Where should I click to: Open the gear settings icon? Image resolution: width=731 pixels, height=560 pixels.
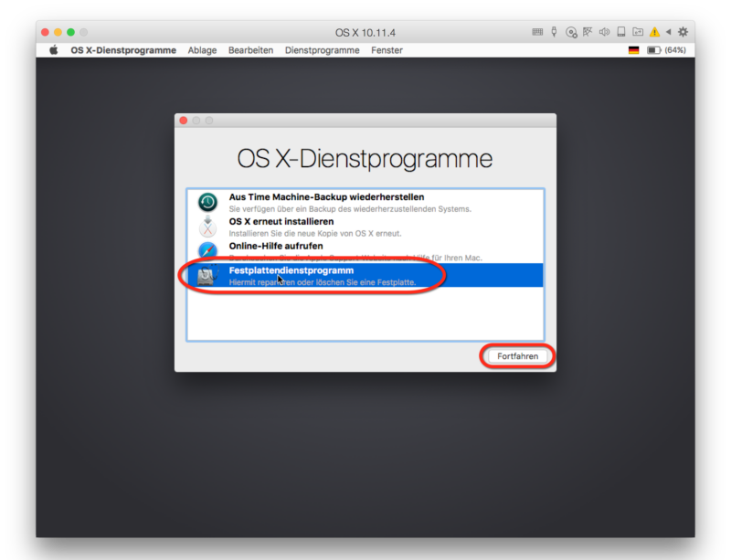pos(683,32)
